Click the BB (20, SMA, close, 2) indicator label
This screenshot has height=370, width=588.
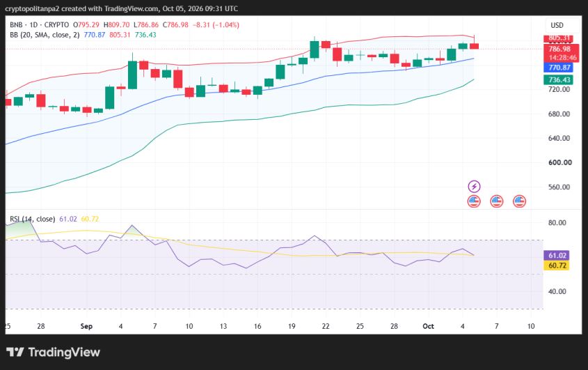pyautogui.click(x=45, y=35)
